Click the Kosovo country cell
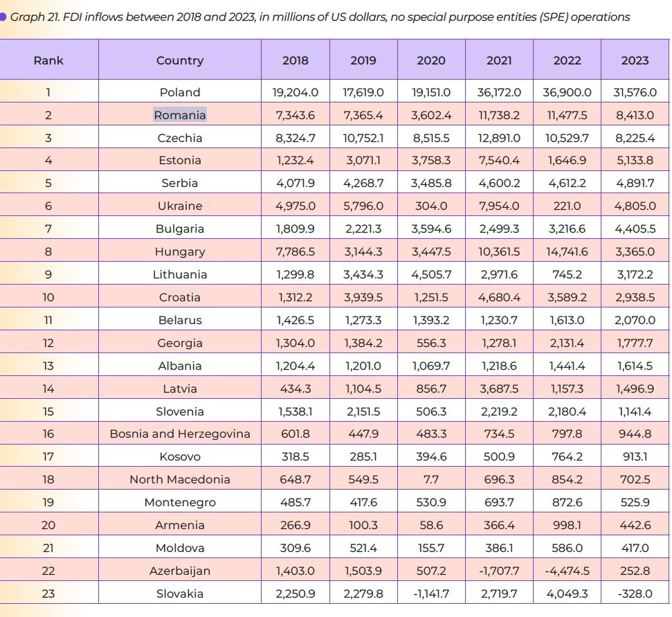Viewport: 672px width, 617px height. tap(180, 456)
